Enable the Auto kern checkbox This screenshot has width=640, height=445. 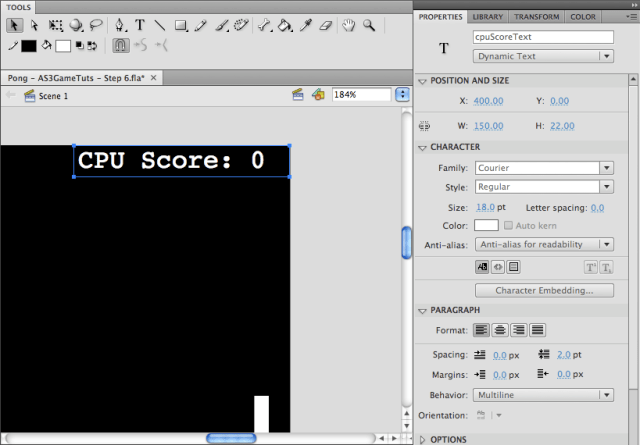pyautogui.click(x=509, y=226)
